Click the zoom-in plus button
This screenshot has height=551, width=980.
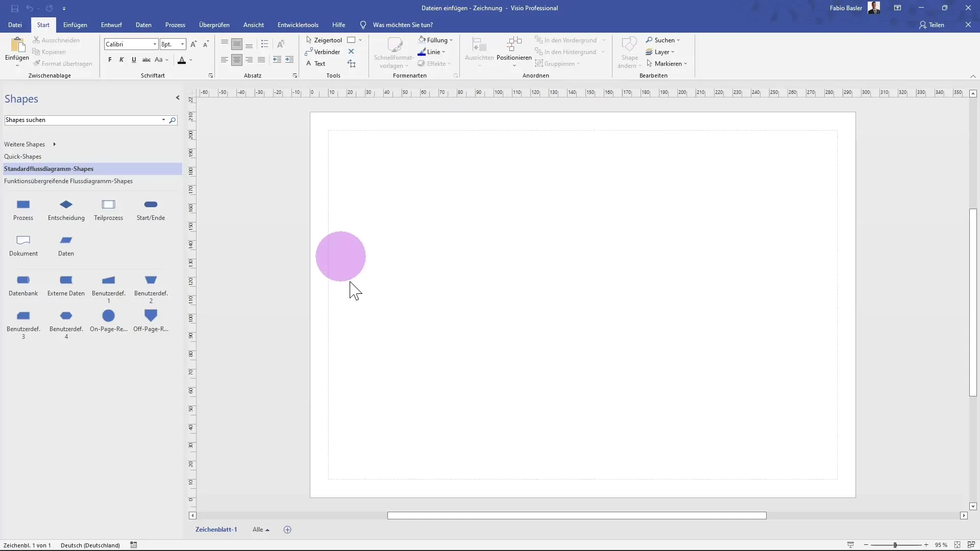926,545
